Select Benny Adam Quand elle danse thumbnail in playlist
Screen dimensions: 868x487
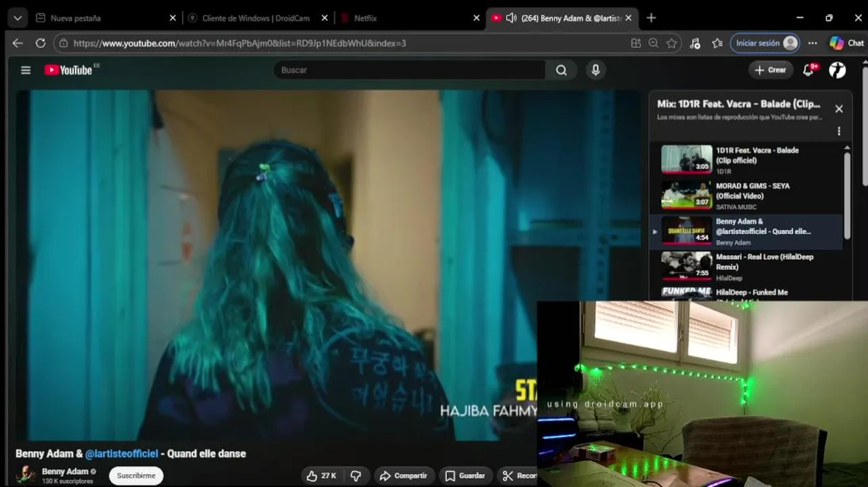[686, 231]
